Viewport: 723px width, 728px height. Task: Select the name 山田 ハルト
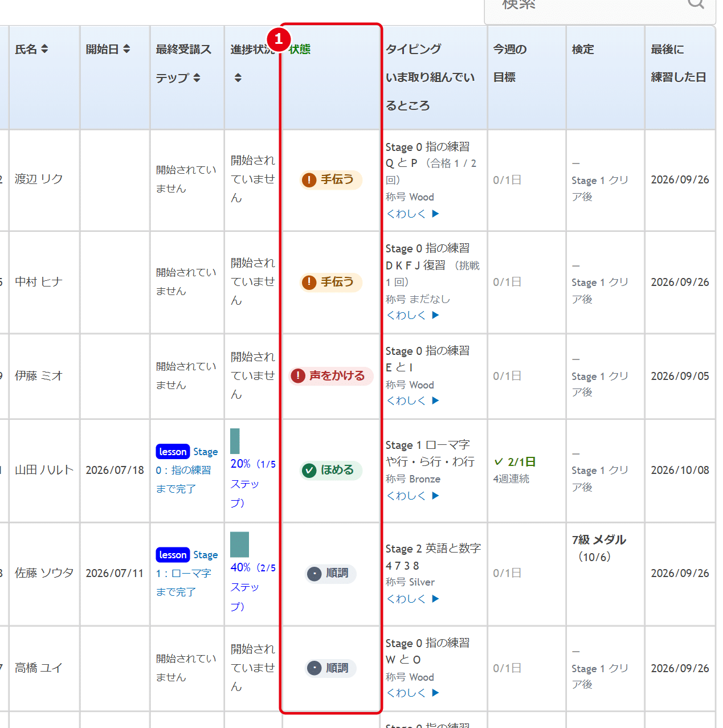pyautogui.click(x=44, y=470)
